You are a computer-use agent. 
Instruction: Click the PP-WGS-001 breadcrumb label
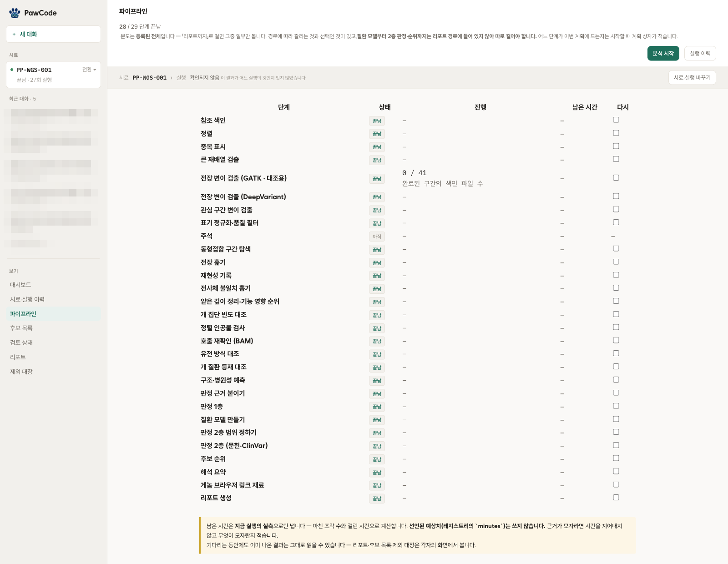point(150,78)
